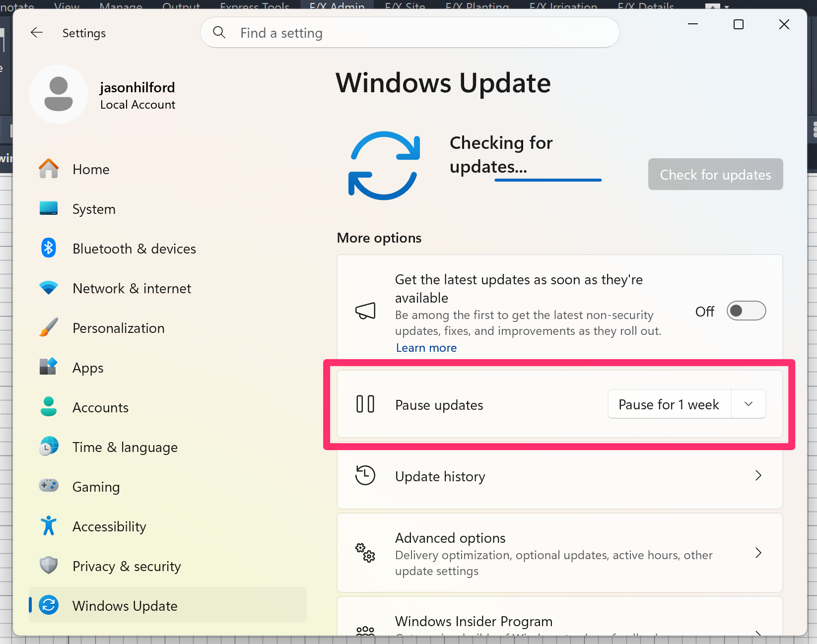
Task: Open Bluetooth & devices settings
Action: 134,249
